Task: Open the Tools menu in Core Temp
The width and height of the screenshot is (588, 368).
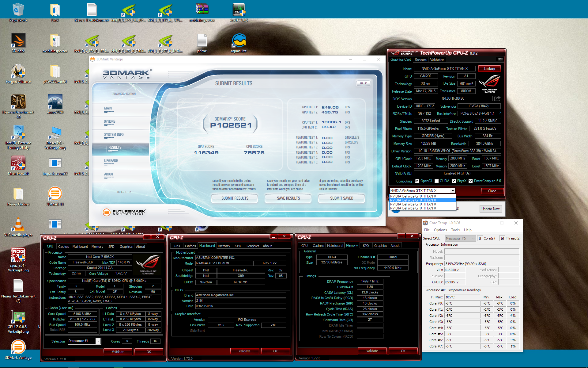Action: click(x=455, y=230)
